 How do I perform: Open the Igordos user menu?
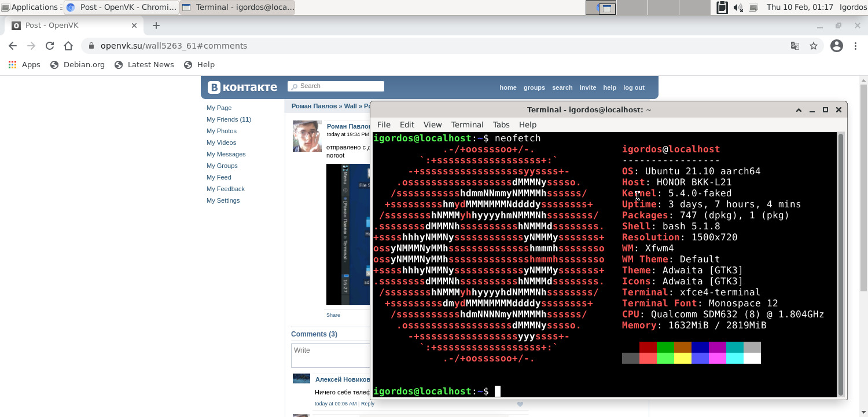click(853, 8)
